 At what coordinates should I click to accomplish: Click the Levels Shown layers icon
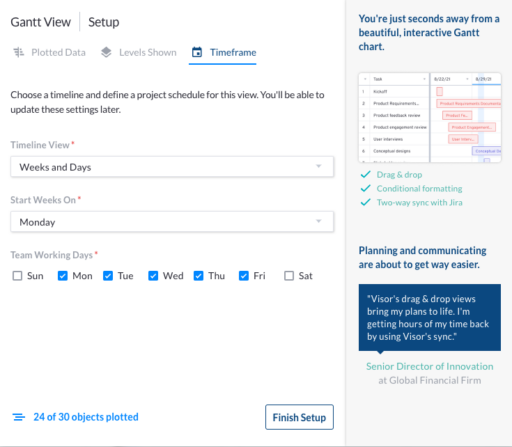106,52
